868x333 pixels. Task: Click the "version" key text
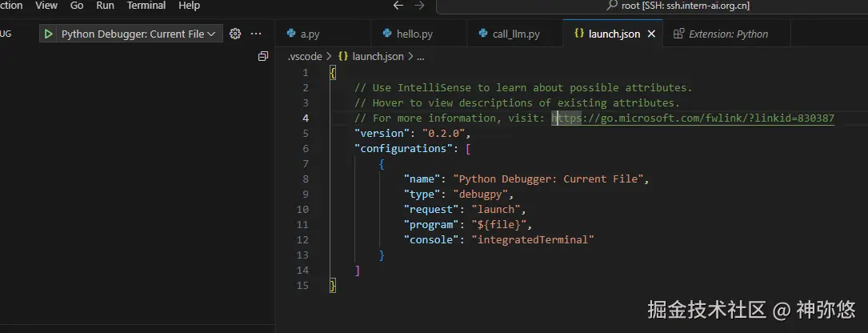point(382,134)
